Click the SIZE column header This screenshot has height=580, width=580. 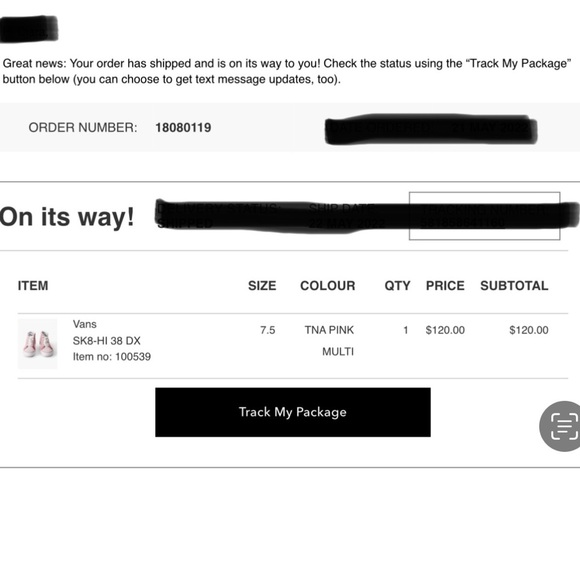[x=262, y=286]
